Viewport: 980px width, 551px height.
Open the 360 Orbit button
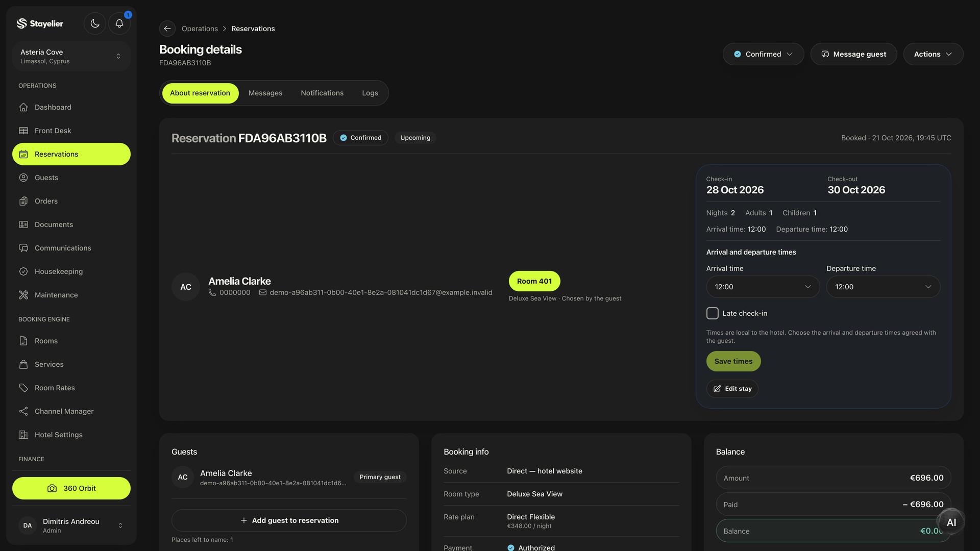71,488
